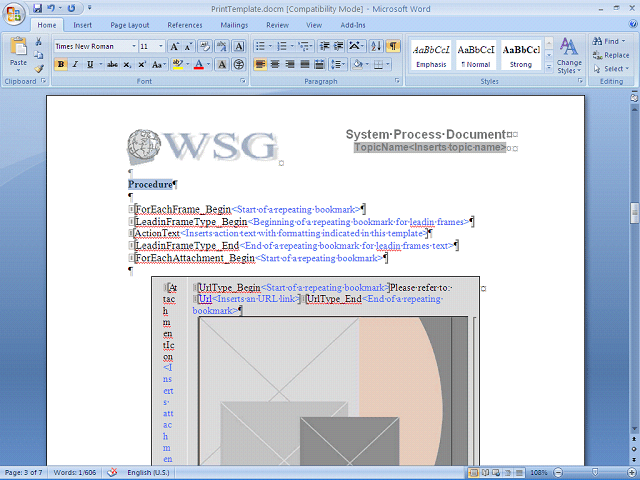The width and height of the screenshot is (640, 480).
Task: Click the spelling check status icon
Action: [x=112, y=472]
